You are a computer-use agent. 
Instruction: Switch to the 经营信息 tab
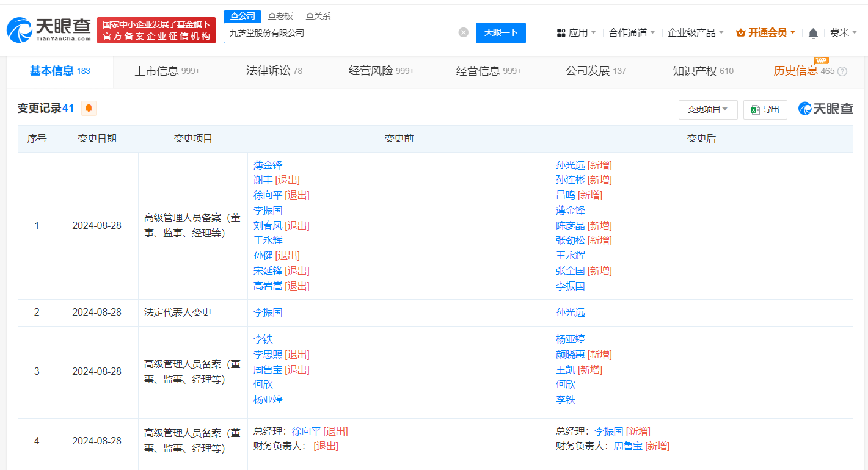(489, 71)
